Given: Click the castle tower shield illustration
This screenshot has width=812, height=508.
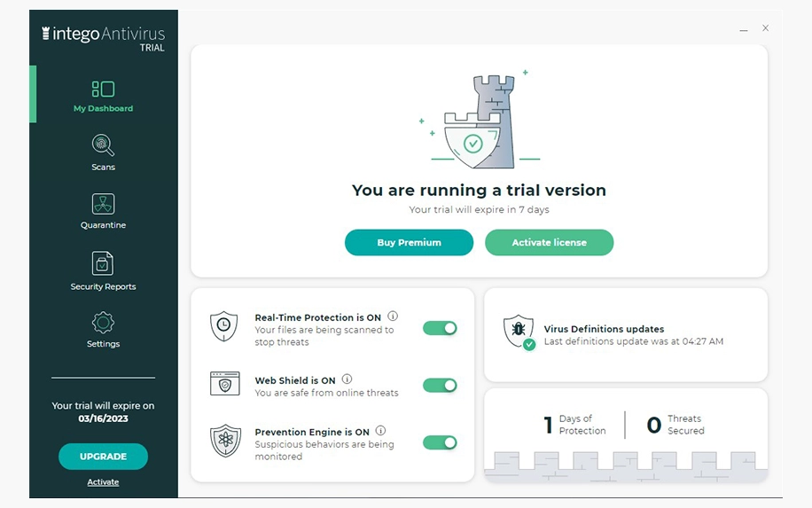Looking at the screenshot, I should click(480, 121).
